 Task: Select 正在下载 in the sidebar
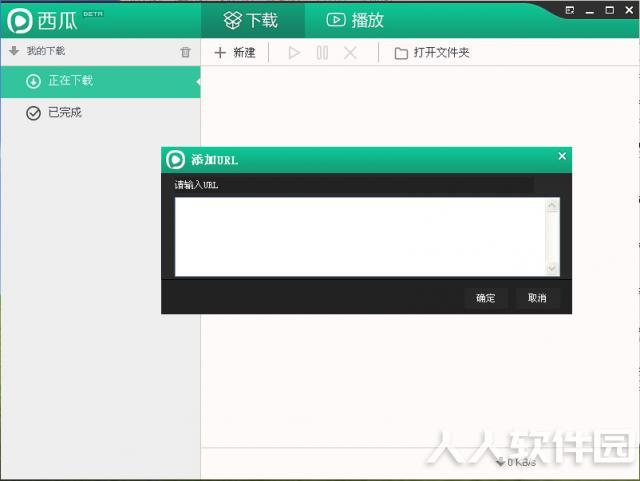[100, 82]
